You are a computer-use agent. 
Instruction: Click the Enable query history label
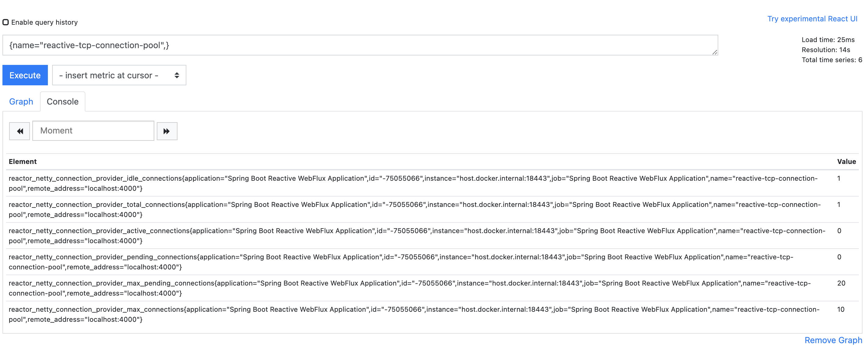[x=45, y=22]
